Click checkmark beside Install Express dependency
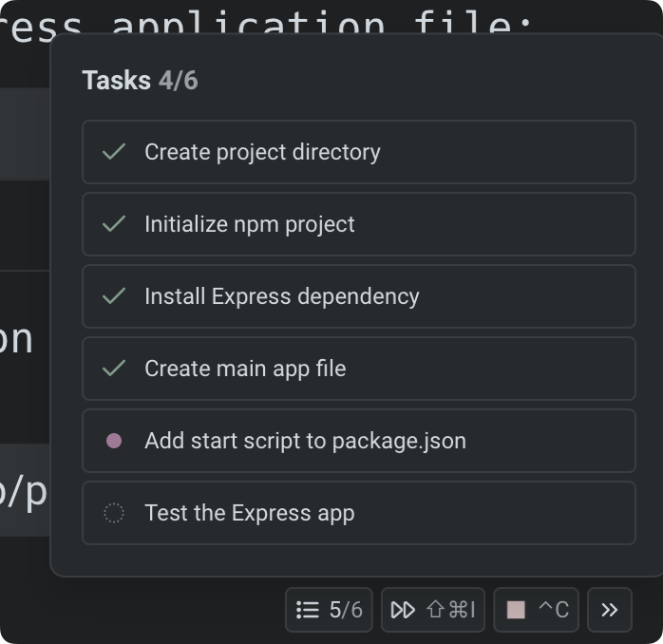The image size is (663, 644). point(114,296)
